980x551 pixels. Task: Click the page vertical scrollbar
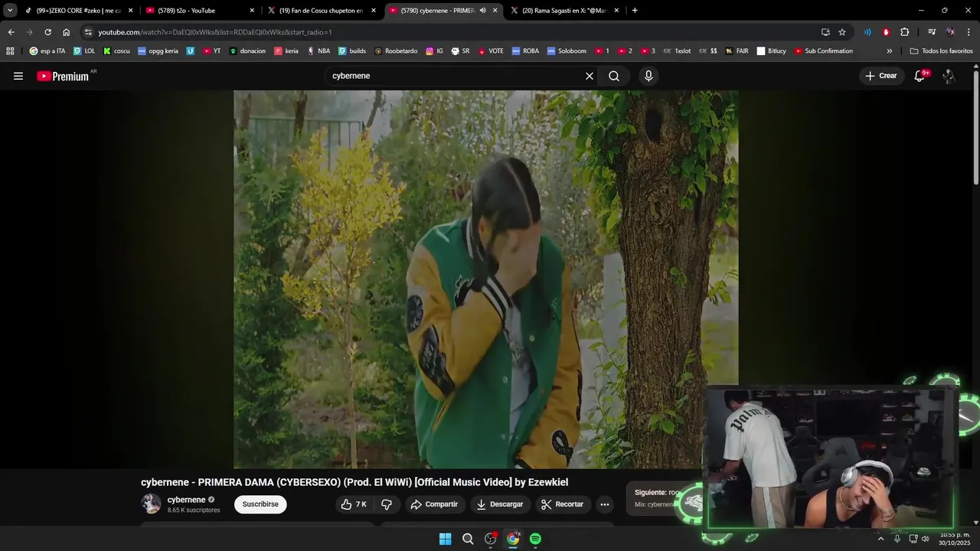[975, 126]
